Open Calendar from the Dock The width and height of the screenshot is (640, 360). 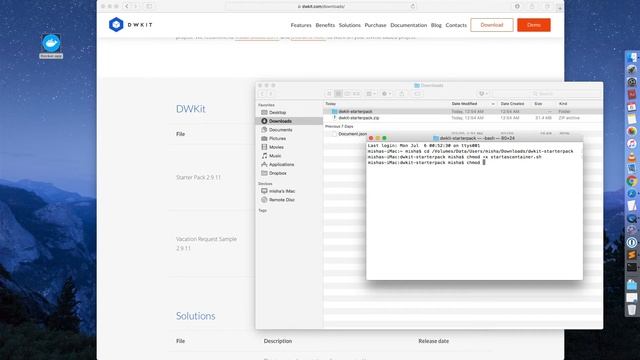(632, 107)
